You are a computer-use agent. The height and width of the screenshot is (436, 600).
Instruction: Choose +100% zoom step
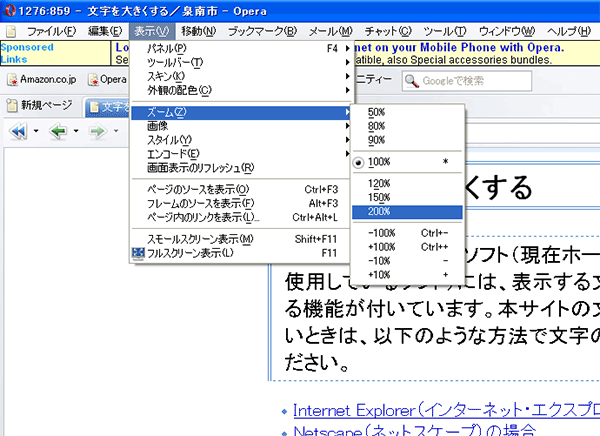[x=407, y=247]
